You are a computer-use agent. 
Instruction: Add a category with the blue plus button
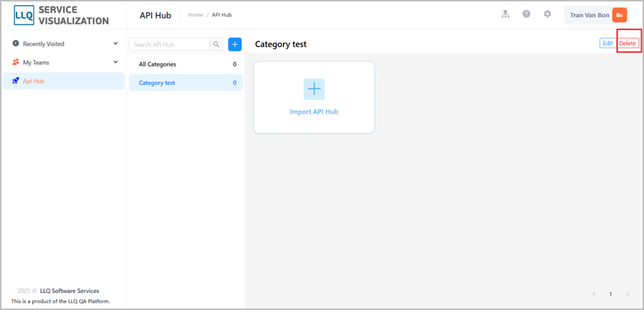point(235,45)
